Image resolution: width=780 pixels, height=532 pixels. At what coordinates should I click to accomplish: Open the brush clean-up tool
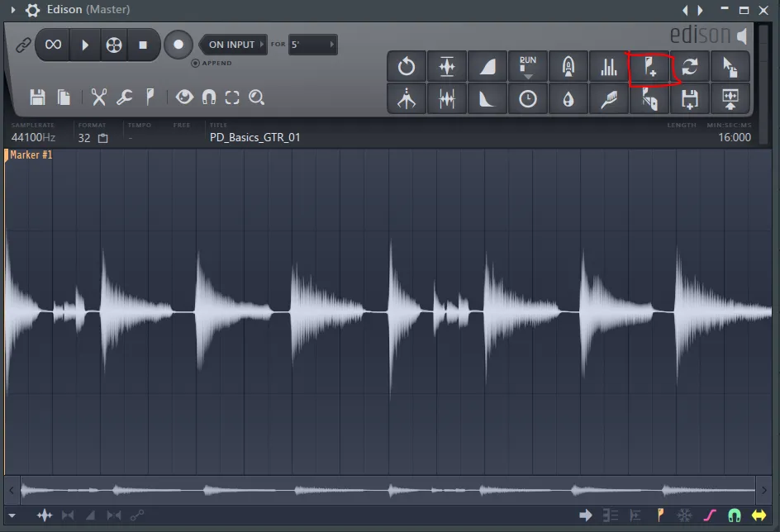tap(608, 99)
